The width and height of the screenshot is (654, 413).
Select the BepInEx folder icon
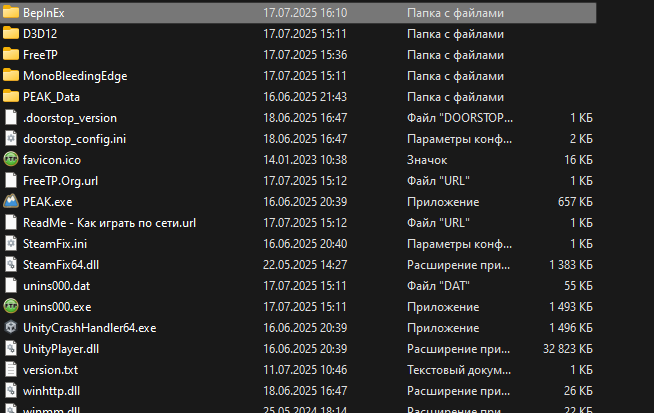(x=11, y=13)
